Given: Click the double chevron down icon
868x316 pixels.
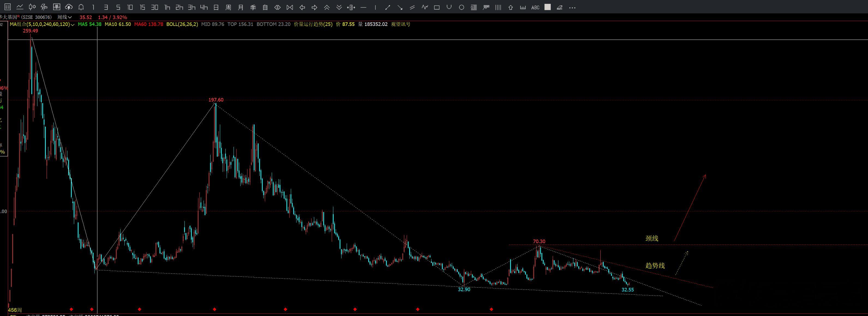Looking at the screenshot, I should (339, 7).
